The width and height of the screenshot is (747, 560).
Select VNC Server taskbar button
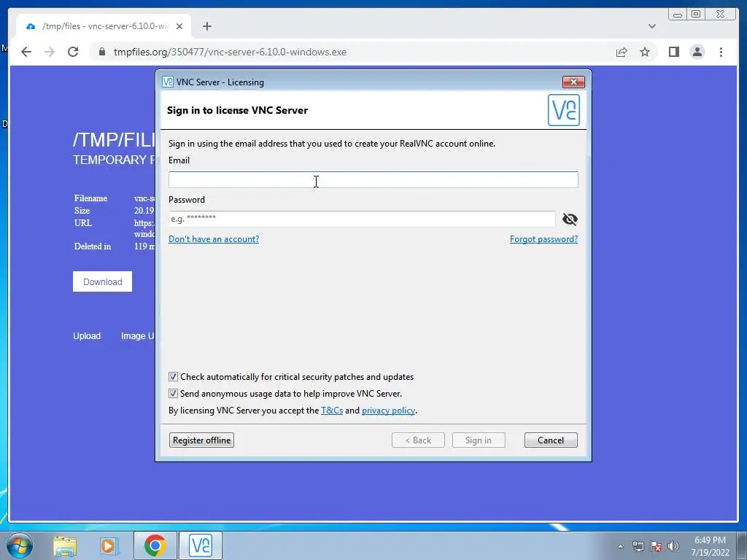pos(201,545)
